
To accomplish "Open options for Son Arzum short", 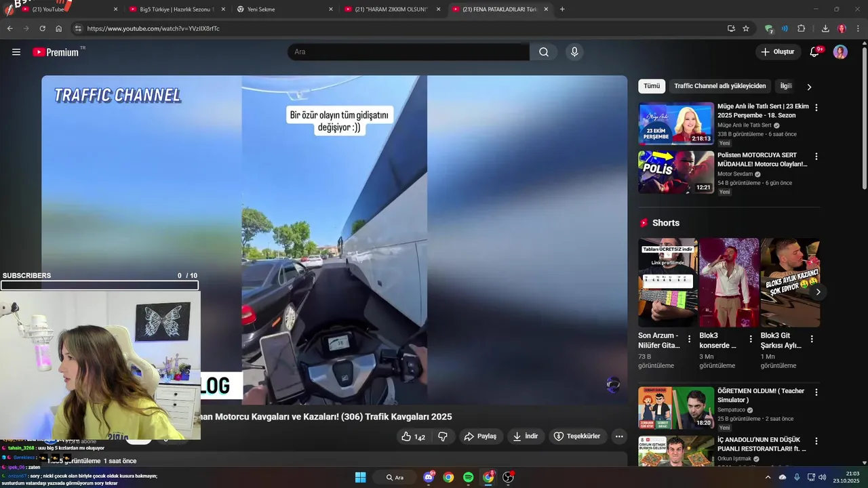I will [x=690, y=339].
